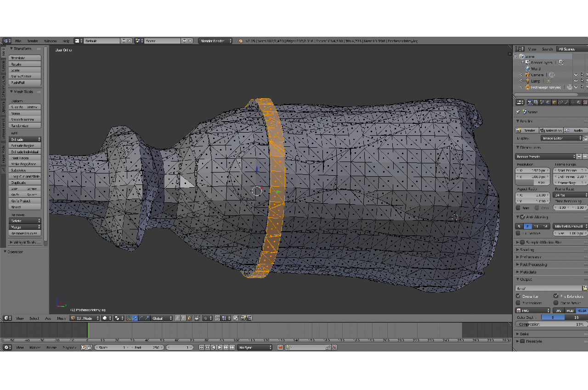
Task: Open the 24 fps frame rate dropdown
Action: coord(571,195)
